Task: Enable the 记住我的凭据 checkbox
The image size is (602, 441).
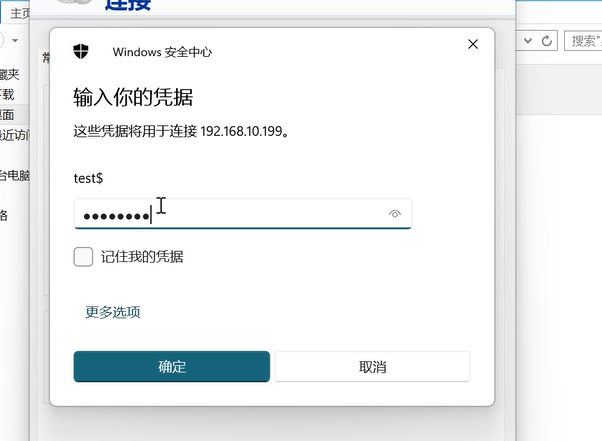Action: (x=83, y=257)
